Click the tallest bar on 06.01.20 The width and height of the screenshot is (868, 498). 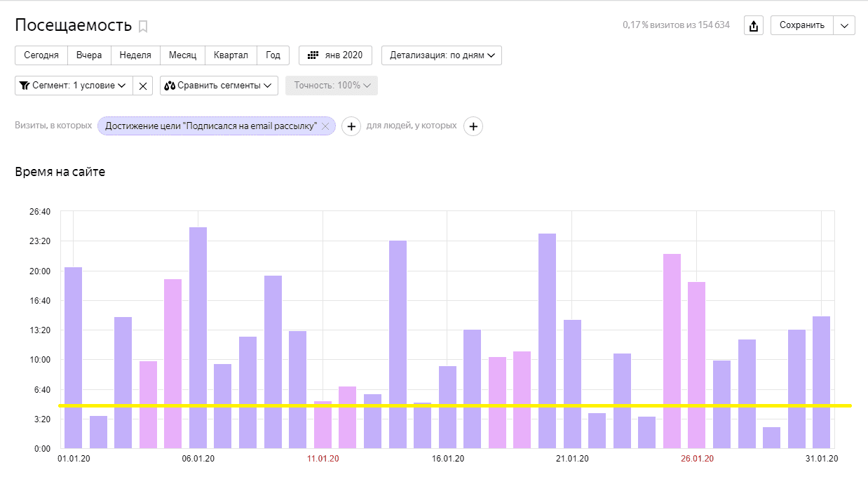pyautogui.click(x=198, y=337)
